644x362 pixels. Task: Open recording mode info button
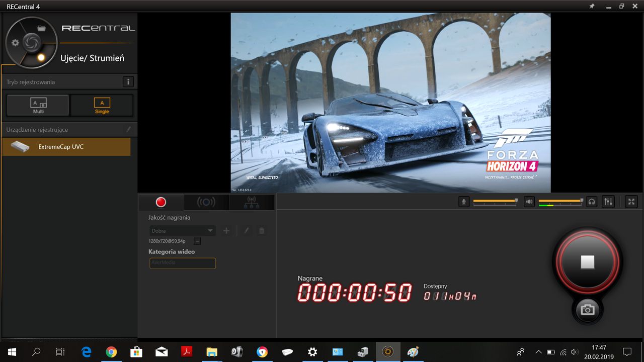(128, 82)
